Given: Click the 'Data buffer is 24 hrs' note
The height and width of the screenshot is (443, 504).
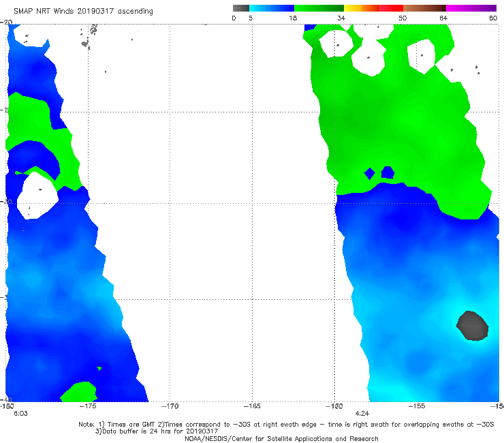Looking at the screenshot, I should [157, 431].
